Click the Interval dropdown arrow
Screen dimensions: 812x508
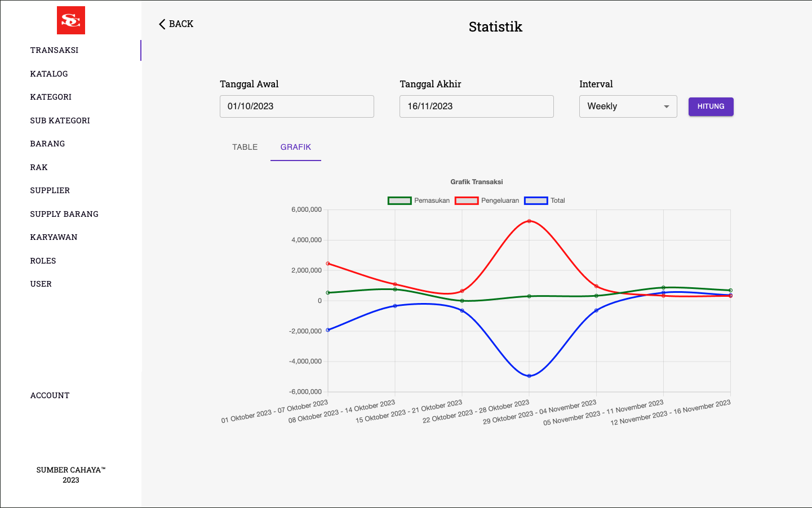[667, 106]
